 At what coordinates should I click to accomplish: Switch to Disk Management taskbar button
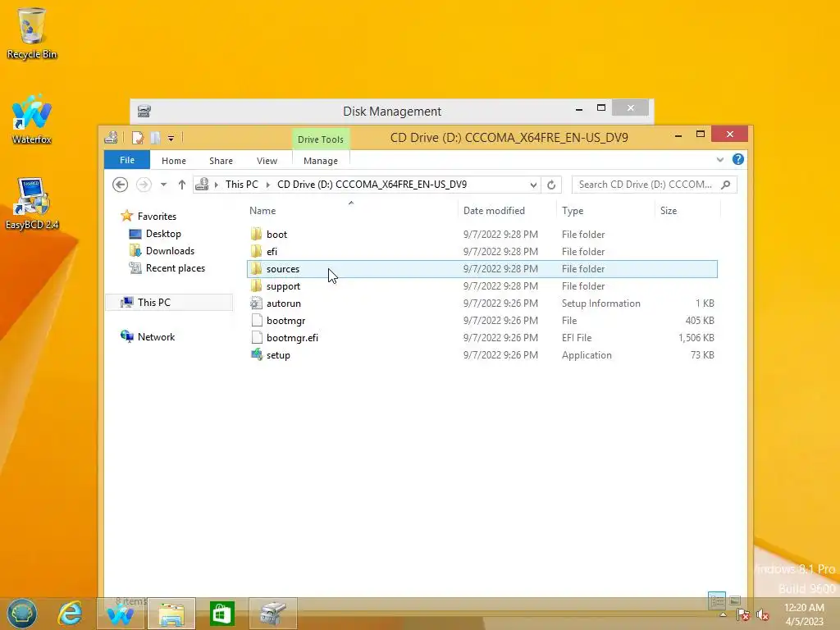coord(272,614)
